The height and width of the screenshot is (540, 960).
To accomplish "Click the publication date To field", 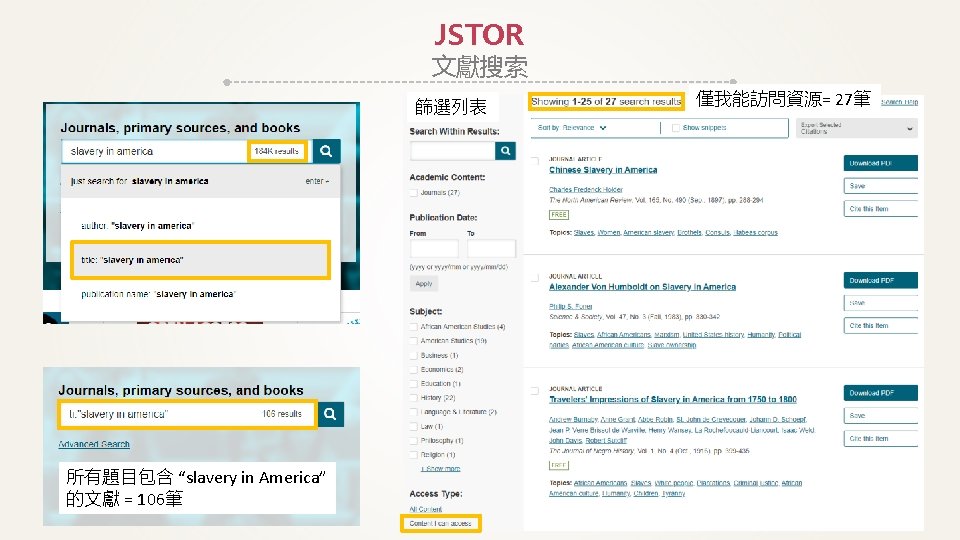I will pyautogui.click(x=491, y=248).
